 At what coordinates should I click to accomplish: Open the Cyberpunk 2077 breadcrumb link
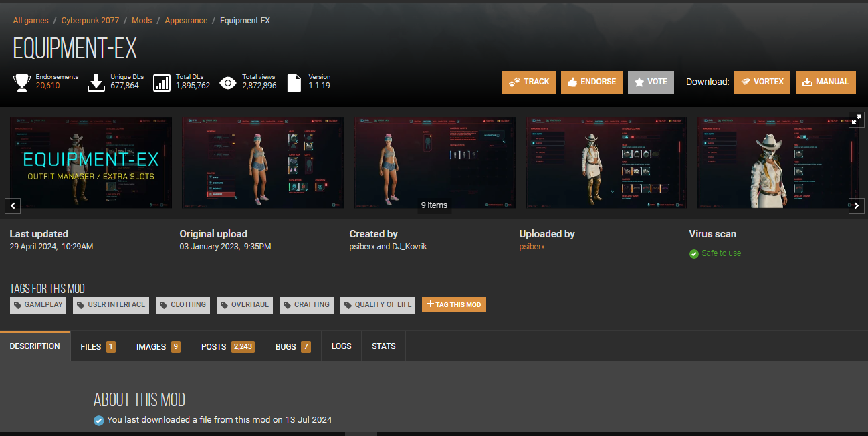pyautogui.click(x=90, y=21)
